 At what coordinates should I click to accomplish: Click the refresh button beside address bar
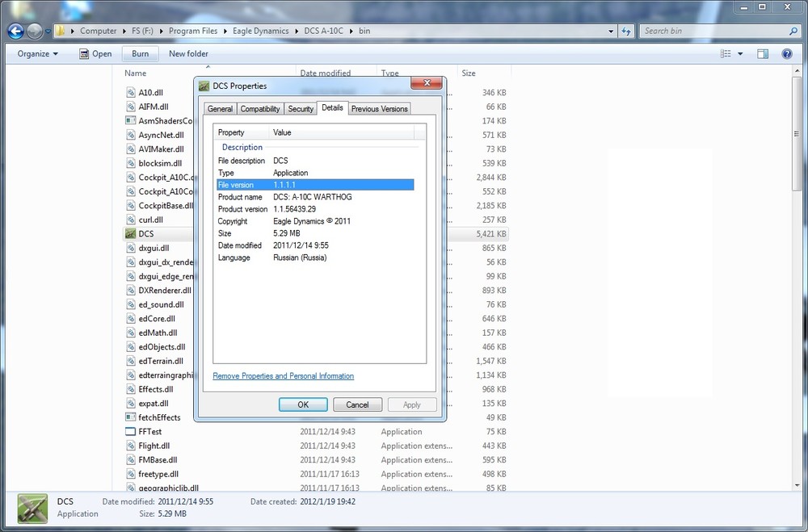626,31
